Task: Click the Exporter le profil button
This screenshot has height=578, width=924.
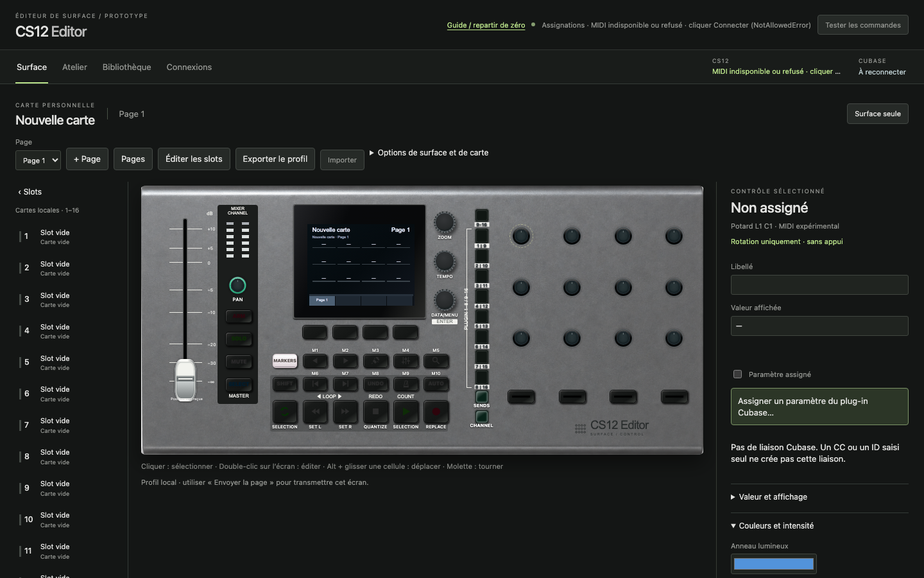Action: pos(275,159)
